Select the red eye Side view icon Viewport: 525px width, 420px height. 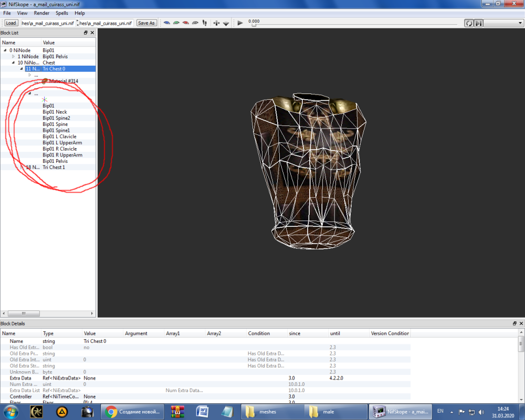pos(185,23)
